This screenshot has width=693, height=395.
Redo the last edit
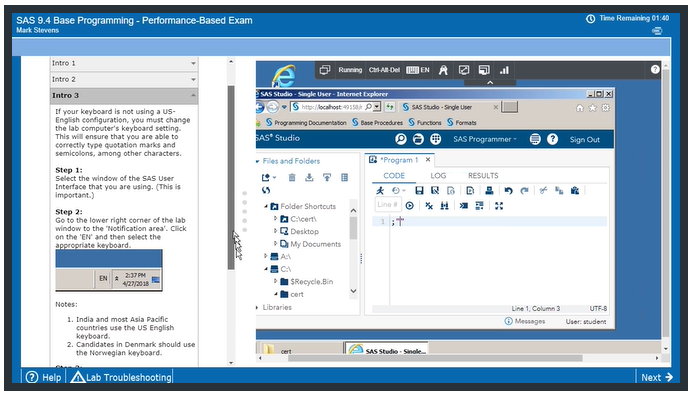point(524,190)
